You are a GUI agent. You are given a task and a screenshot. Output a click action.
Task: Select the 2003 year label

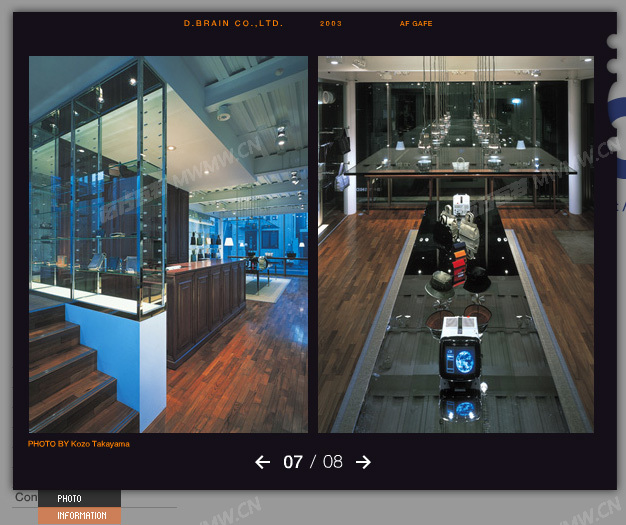(331, 24)
